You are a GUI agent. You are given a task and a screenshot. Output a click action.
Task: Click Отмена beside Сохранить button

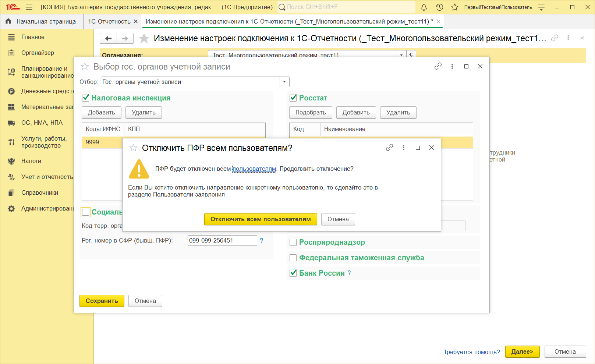[145, 301]
